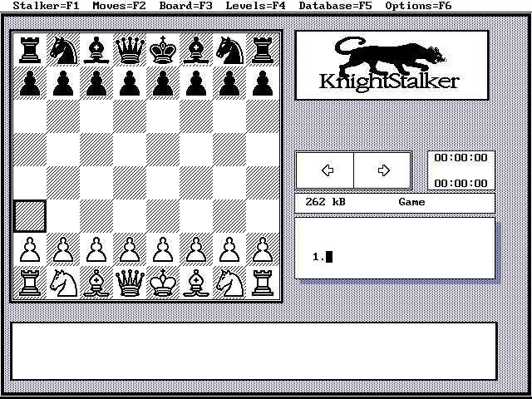Image resolution: width=532 pixels, height=399 pixels.
Task: Select the black pawn on e7
Action: (x=163, y=83)
